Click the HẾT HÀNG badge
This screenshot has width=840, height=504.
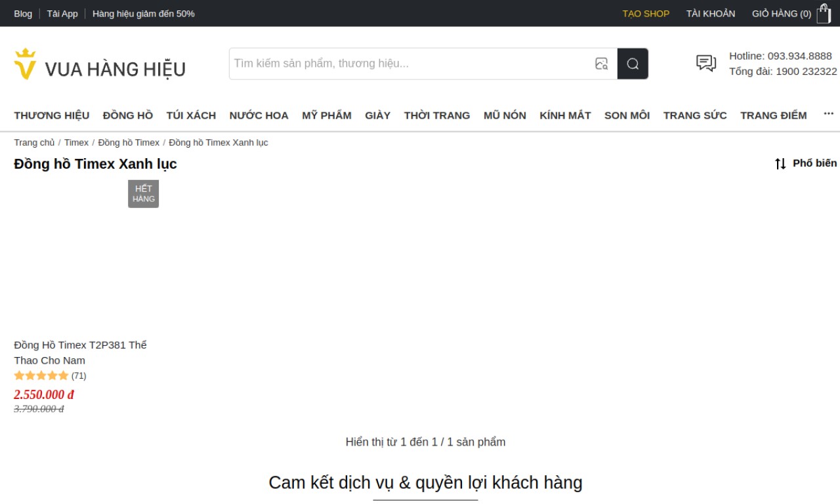point(143,194)
